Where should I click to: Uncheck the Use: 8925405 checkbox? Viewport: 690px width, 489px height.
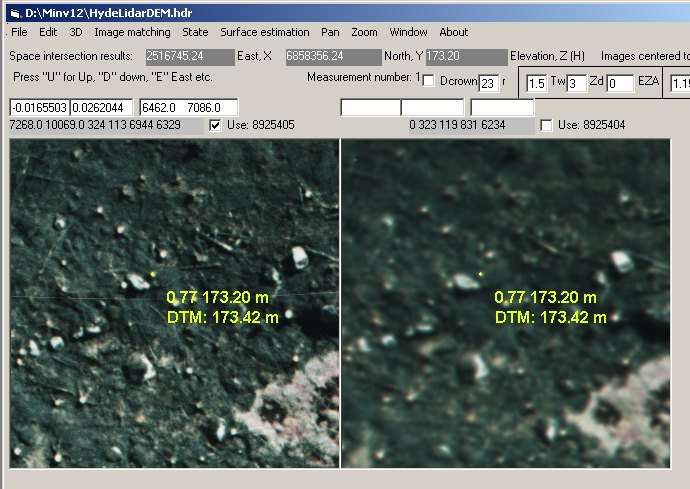pos(215,126)
